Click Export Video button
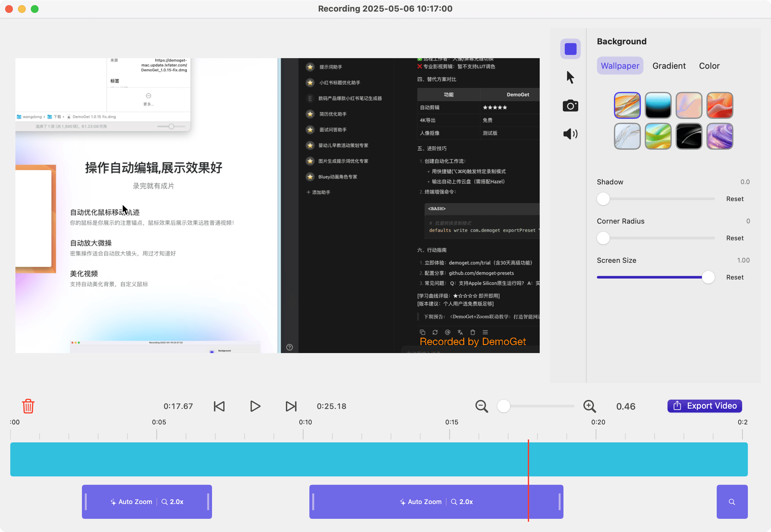Image resolution: width=771 pixels, height=532 pixels. (x=704, y=406)
